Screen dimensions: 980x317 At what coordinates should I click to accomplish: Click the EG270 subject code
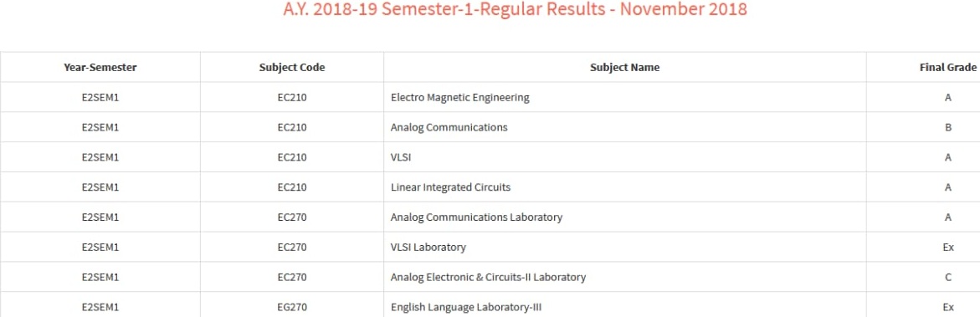[292, 308]
